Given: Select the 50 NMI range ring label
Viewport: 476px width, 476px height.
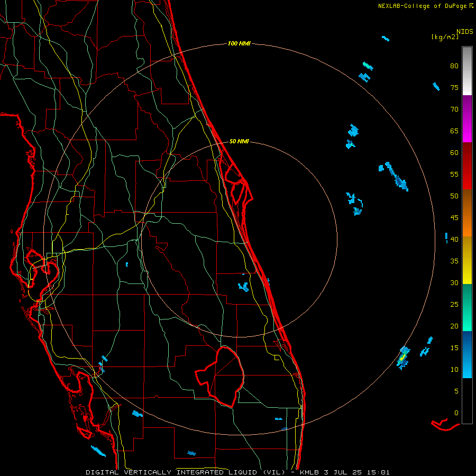Looking at the screenshot, I should point(239,141).
